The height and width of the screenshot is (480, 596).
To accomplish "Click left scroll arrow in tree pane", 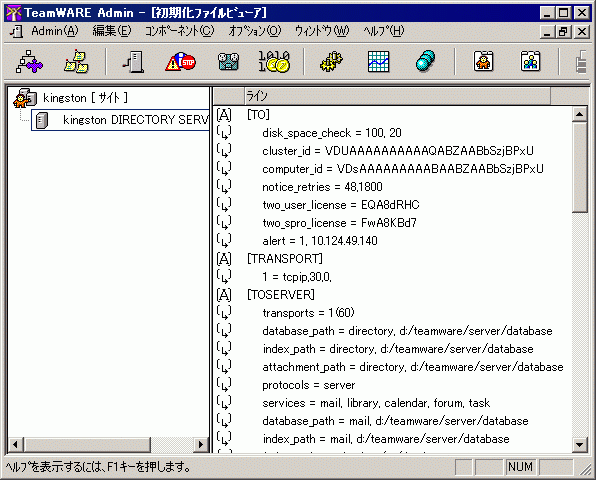I will (15, 444).
